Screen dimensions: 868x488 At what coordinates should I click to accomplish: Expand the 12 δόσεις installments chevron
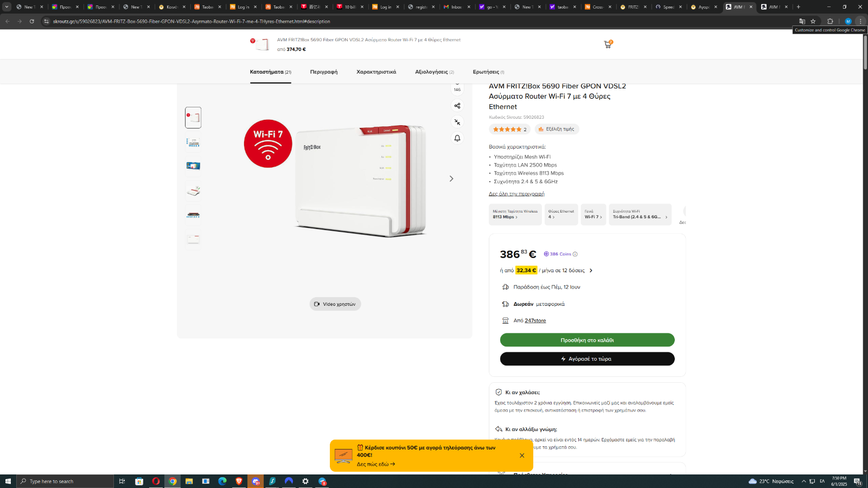click(591, 271)
